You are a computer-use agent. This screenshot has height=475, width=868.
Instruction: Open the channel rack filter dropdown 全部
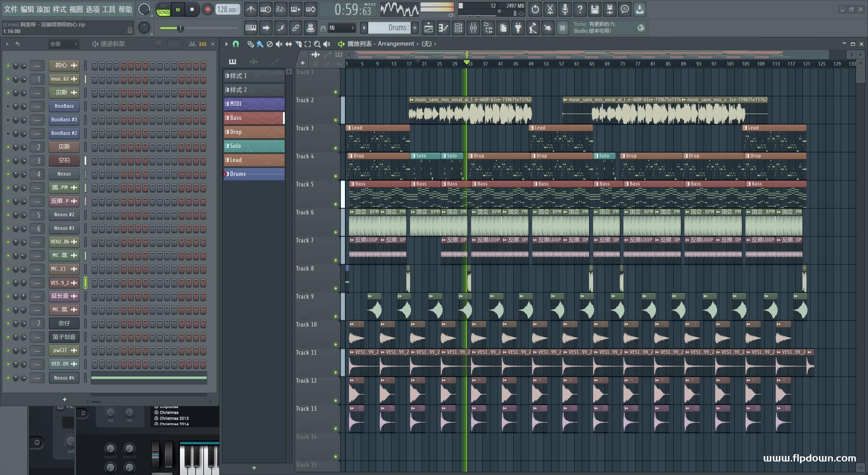(63, 44)
